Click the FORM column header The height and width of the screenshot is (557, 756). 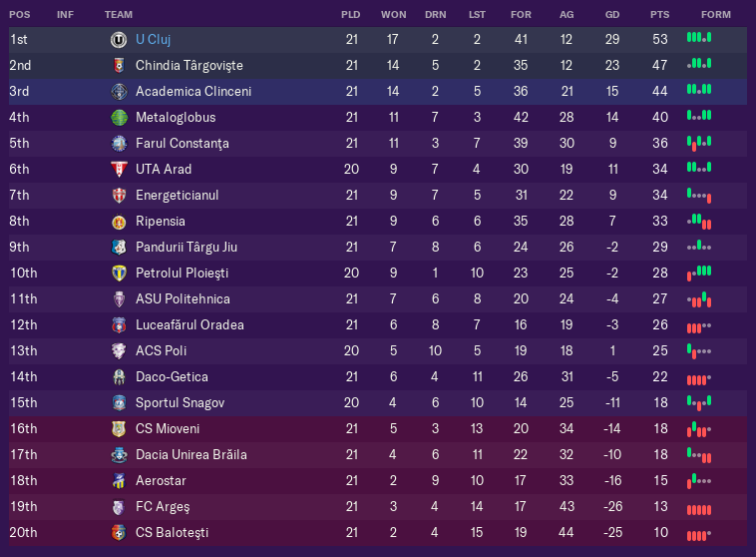(x=715, y=15)
